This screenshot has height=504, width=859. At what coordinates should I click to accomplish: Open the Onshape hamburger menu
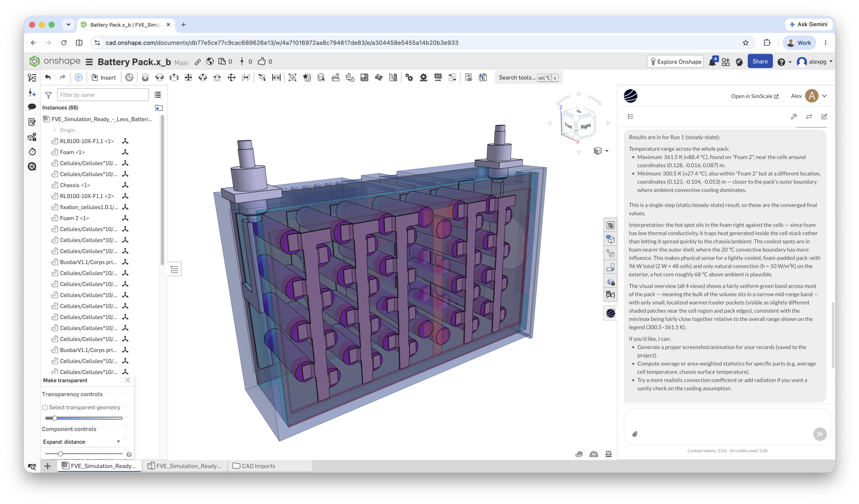pyautogui.click(x=89, y=62)
